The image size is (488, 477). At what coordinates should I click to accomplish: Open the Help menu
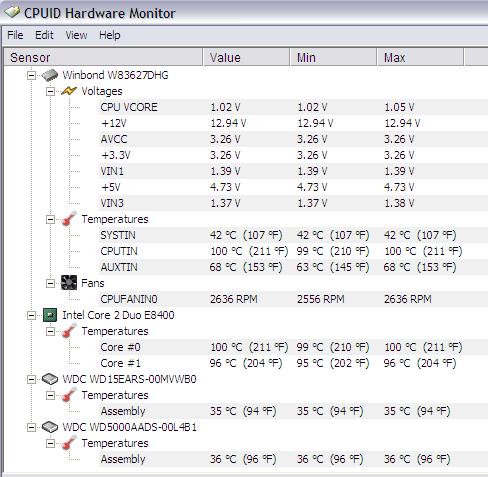(110, 35)
